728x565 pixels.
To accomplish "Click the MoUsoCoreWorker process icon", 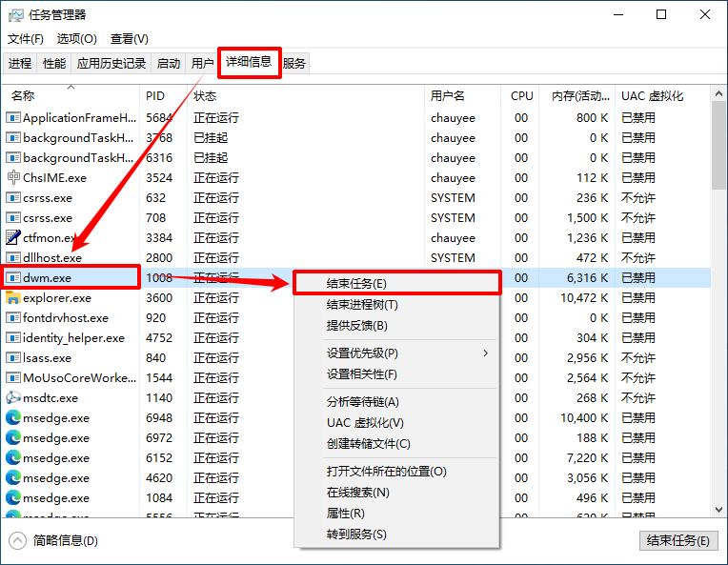I will coord(13,377).
